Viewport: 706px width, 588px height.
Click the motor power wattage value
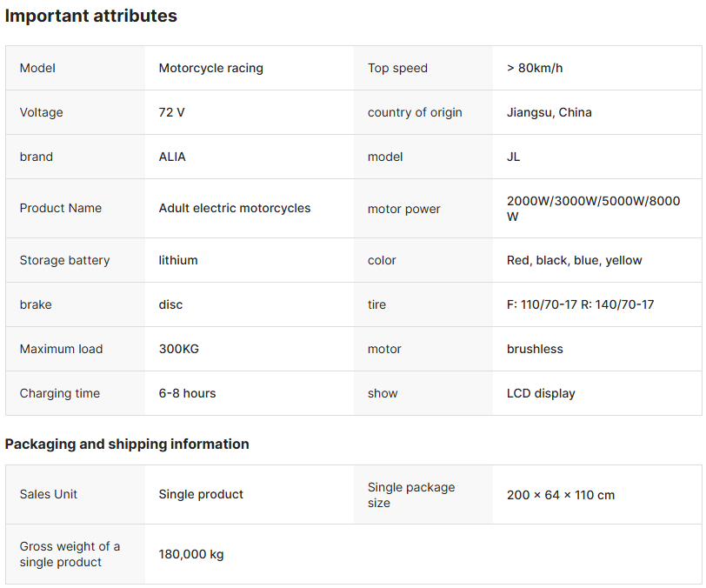pos(593,209)
